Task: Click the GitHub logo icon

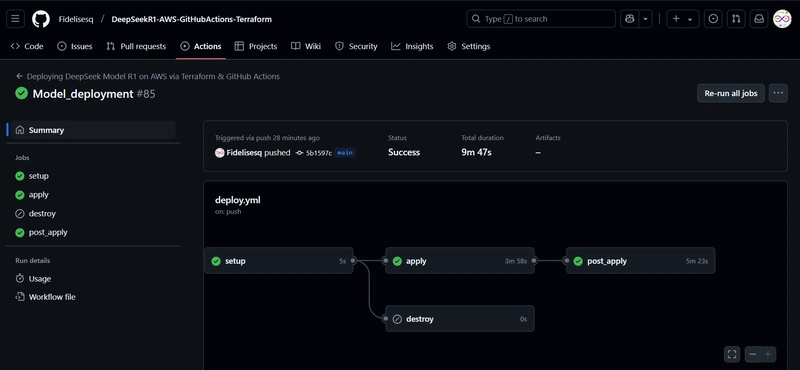Action: point(41,19)
